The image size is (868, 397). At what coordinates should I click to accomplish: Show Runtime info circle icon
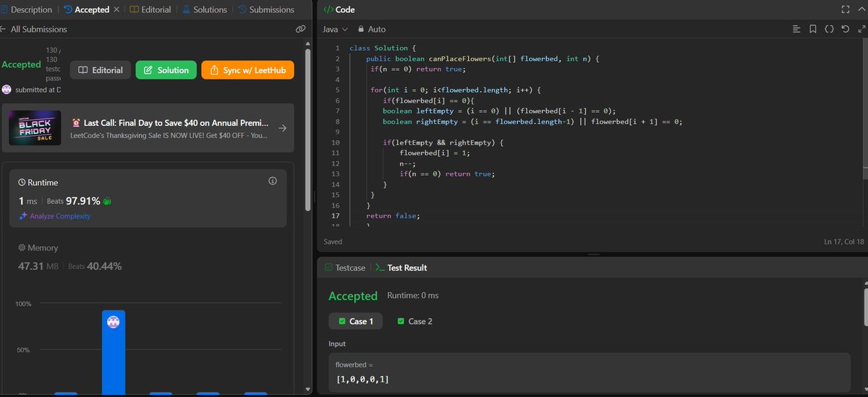[273, 181]
